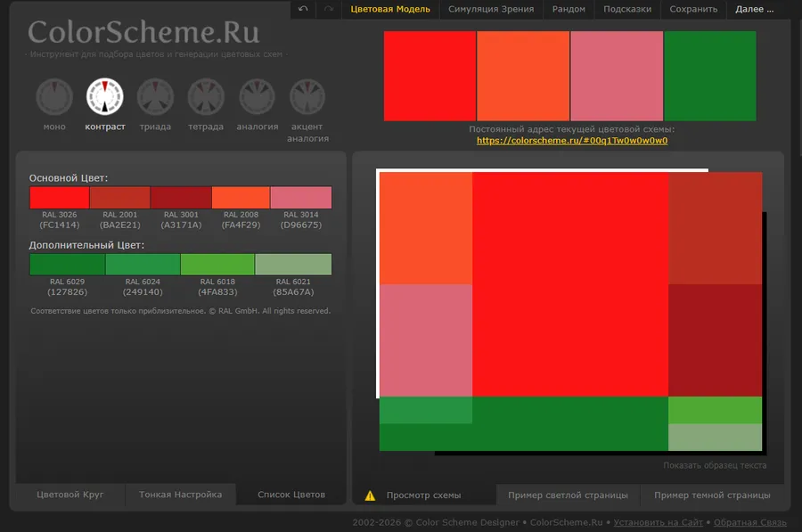
Task: Open the Симуляция Зрения menu
Action: (491, 9)
